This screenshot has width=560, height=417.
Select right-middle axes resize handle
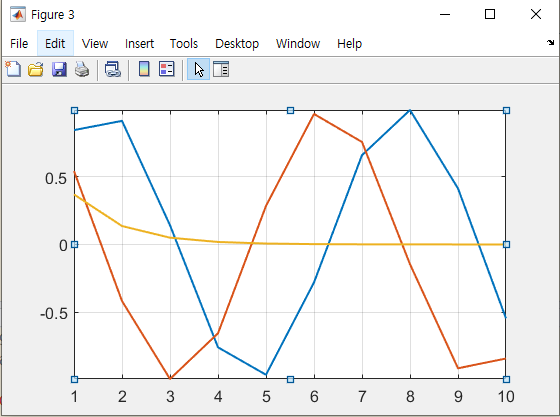click(506, 245)
